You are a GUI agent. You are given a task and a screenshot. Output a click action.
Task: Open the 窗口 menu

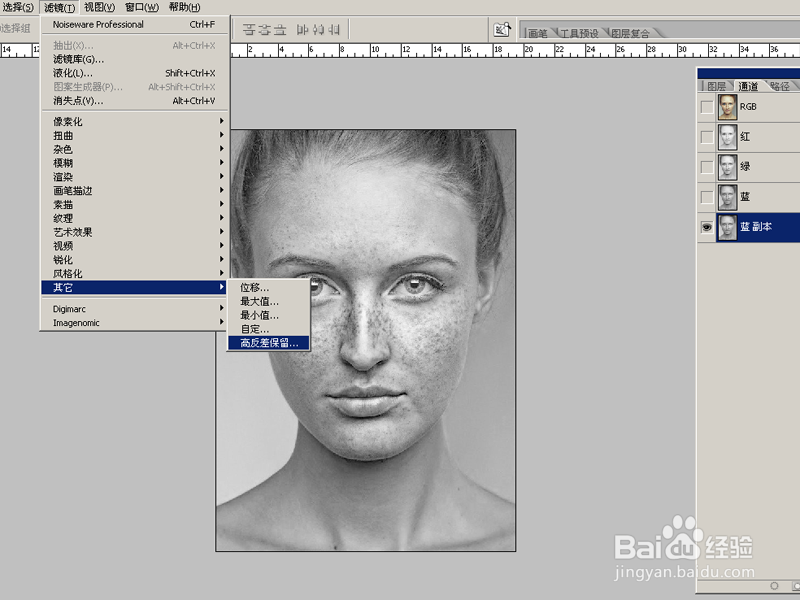pyautogui.click(x=142, y=7)
